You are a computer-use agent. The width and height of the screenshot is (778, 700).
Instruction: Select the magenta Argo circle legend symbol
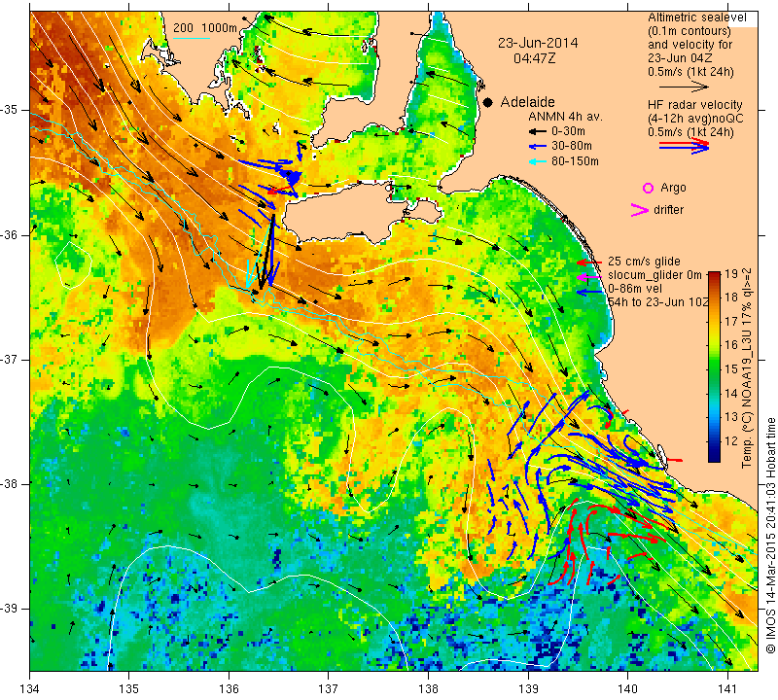coord(648,188)
